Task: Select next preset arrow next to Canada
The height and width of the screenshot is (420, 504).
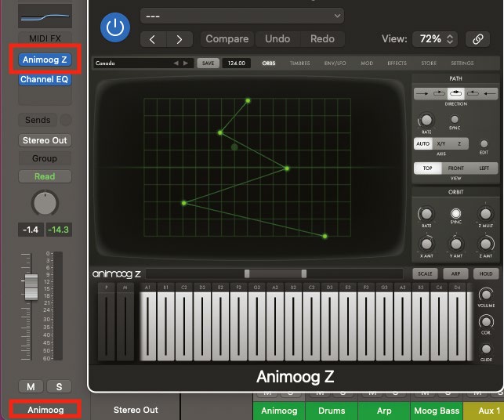Action: pos(186,63)
